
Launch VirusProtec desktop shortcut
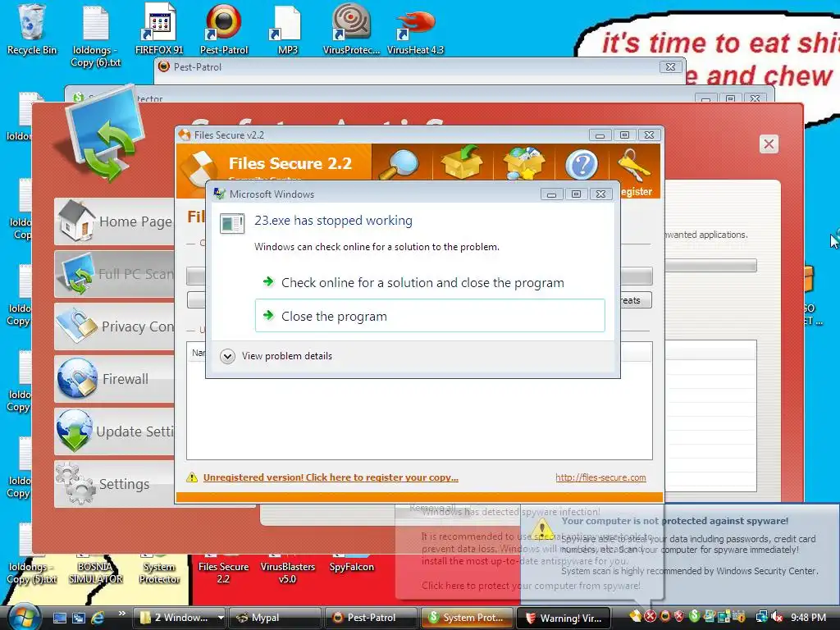(x=351, y=30)
